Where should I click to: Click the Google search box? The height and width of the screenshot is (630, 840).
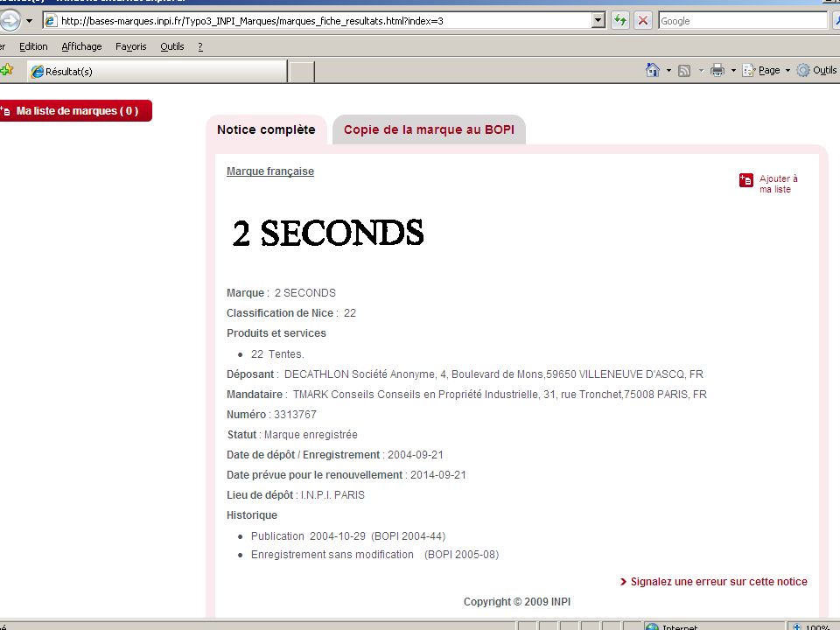coord(743,21)
